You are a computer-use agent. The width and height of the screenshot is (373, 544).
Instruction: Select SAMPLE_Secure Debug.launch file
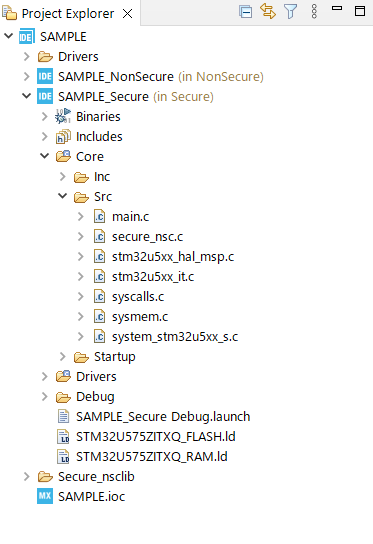(x=163, y=416)
